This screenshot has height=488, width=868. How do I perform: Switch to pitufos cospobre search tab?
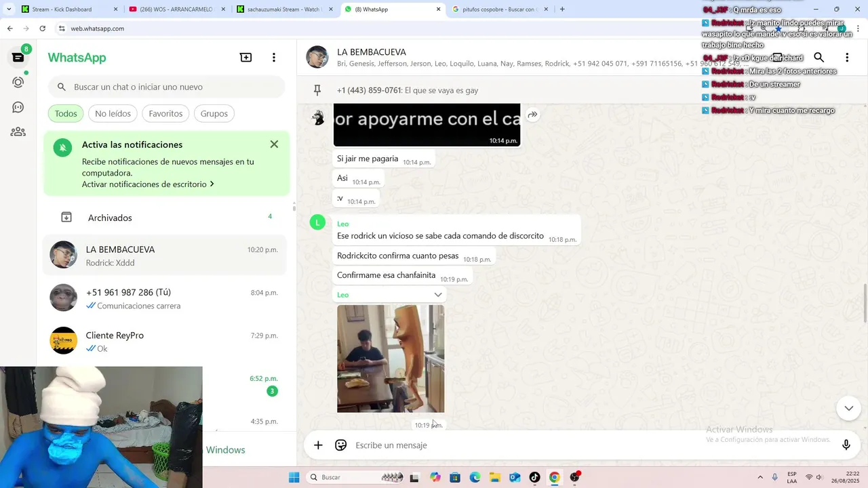click(498, 9)
